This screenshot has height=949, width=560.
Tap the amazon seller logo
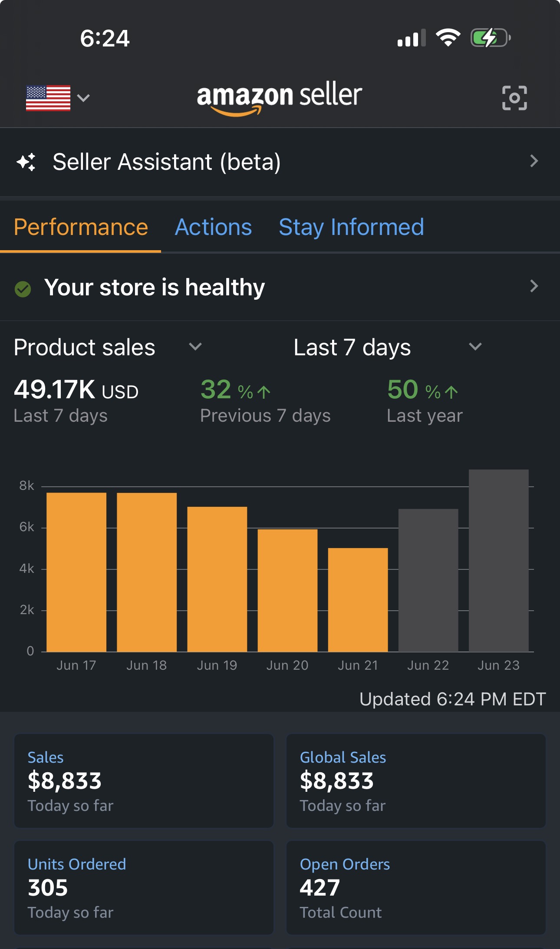click(x=280, y=98)
